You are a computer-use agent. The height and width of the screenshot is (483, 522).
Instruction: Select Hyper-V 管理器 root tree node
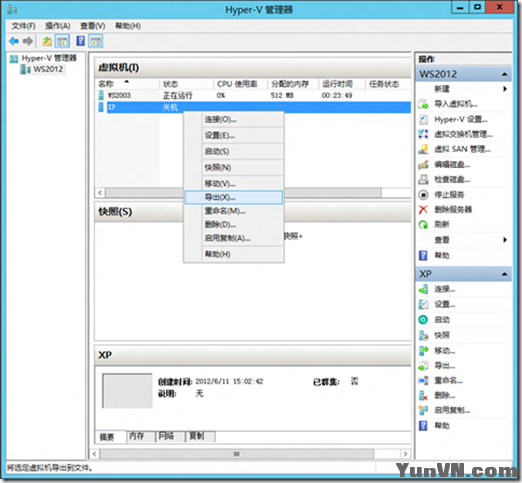pos(49,58)
